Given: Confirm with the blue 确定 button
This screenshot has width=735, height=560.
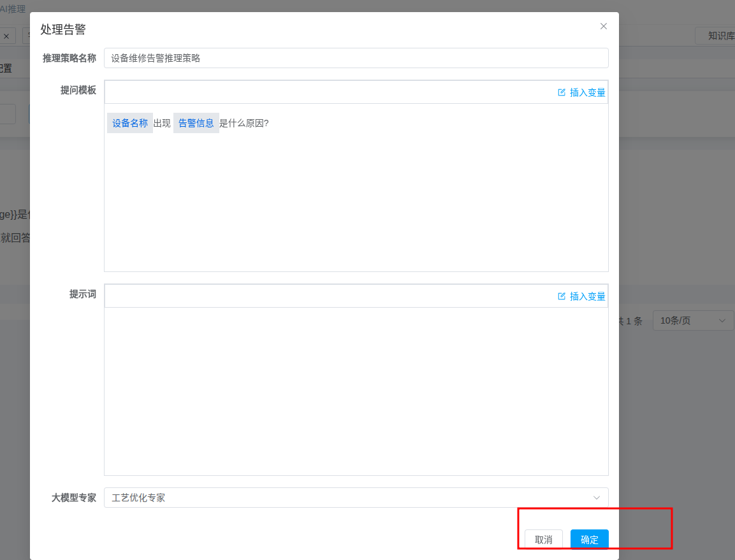Looking at the screenshot, I should (x=589, y=540).
